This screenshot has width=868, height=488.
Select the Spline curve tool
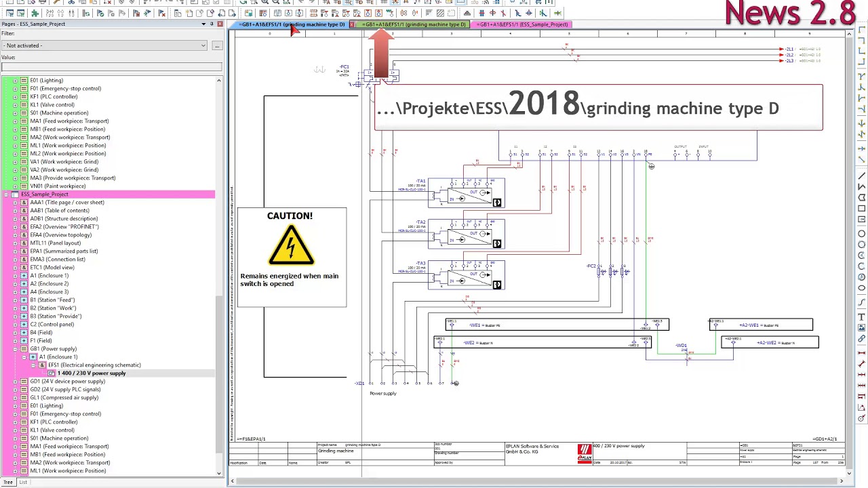click(862, 302)
